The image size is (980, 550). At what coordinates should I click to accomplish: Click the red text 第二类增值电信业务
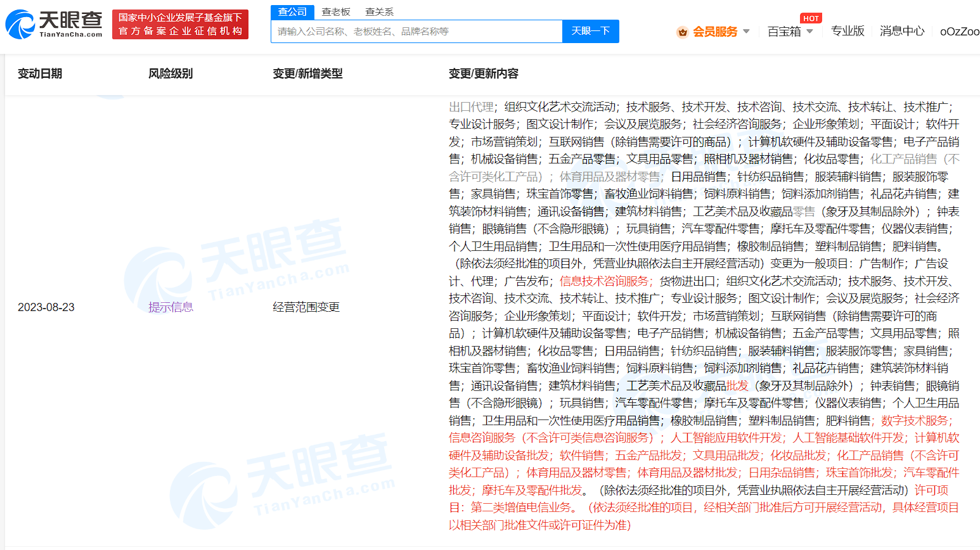click(x=520, y=508)
